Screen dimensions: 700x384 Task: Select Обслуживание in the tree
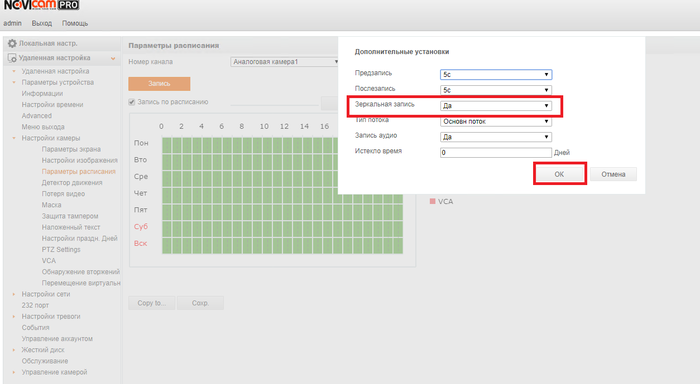(x=45, y=361)
